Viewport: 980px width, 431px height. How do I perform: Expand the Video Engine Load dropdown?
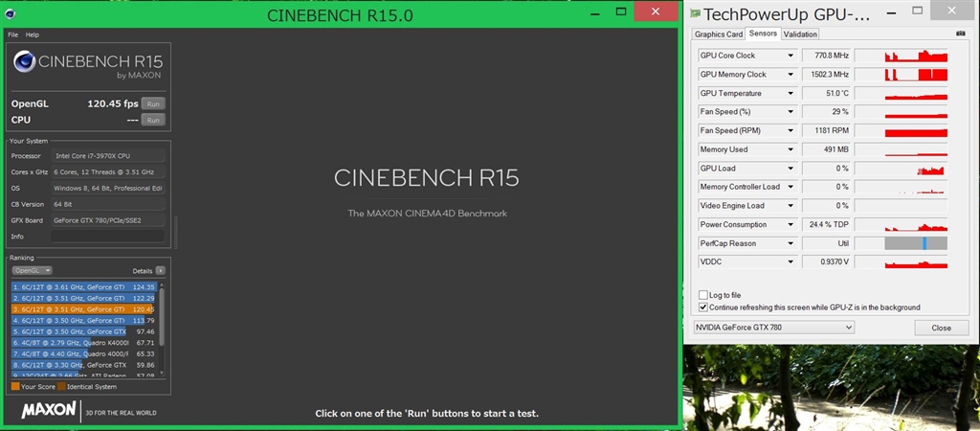[x=791, y=206]
